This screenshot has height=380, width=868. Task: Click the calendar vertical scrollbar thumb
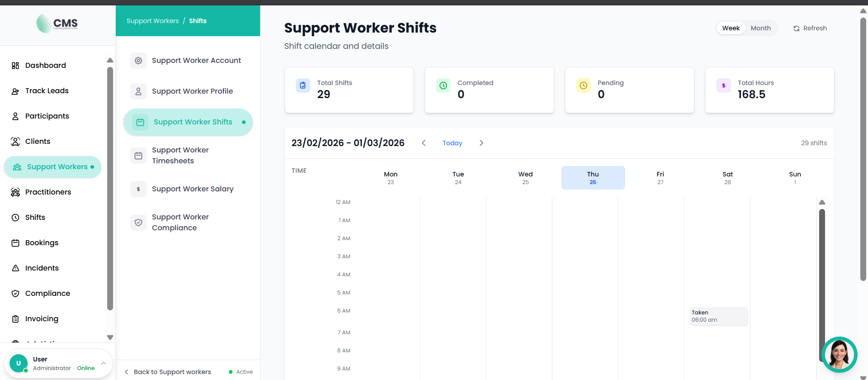tap(822, 285)
